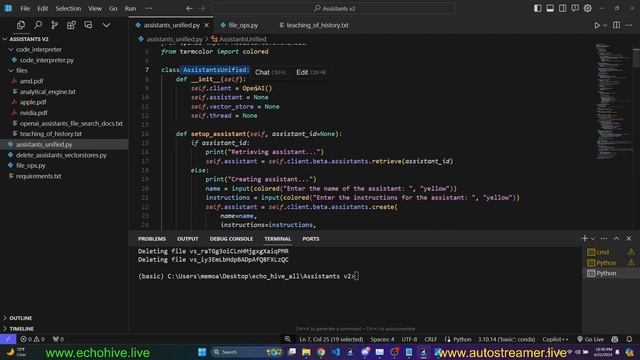Open errors and warnings count in status bar
Image resolution: width=640 pixels, height=360 pixels.
[33, 339]
